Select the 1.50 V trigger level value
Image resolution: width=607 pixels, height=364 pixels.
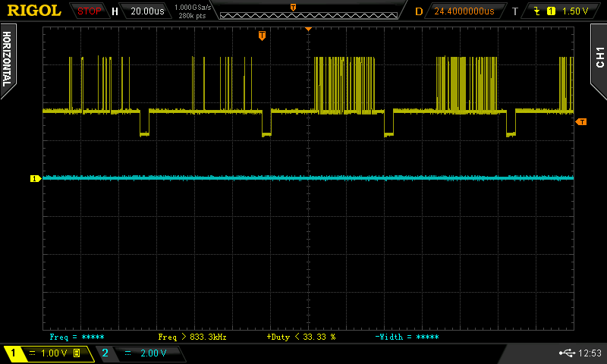click(575, 11)
